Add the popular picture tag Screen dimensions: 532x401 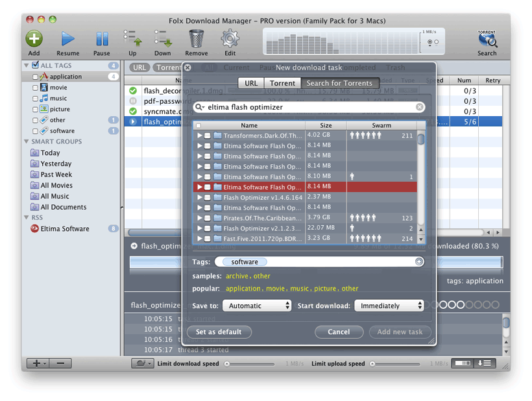point(324,288)
